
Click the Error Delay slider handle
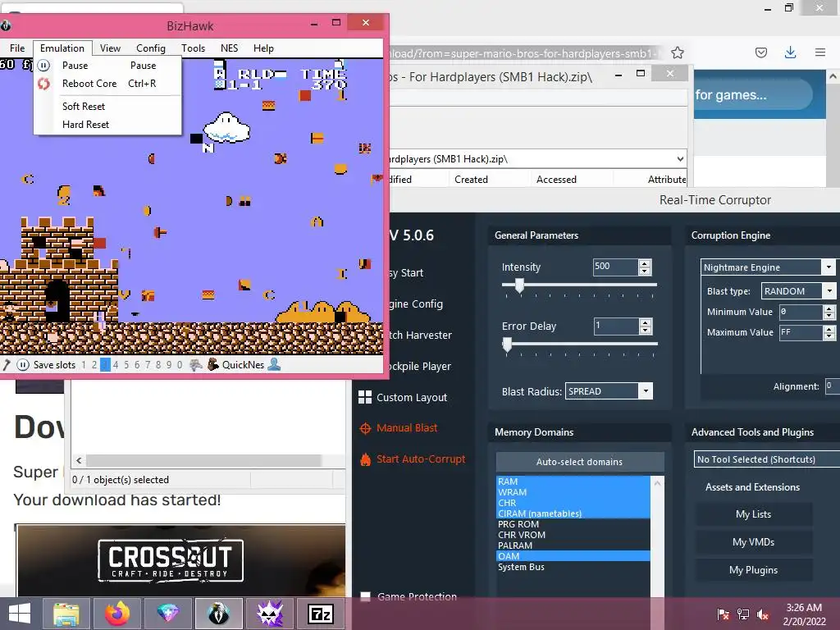coord(507,345)
